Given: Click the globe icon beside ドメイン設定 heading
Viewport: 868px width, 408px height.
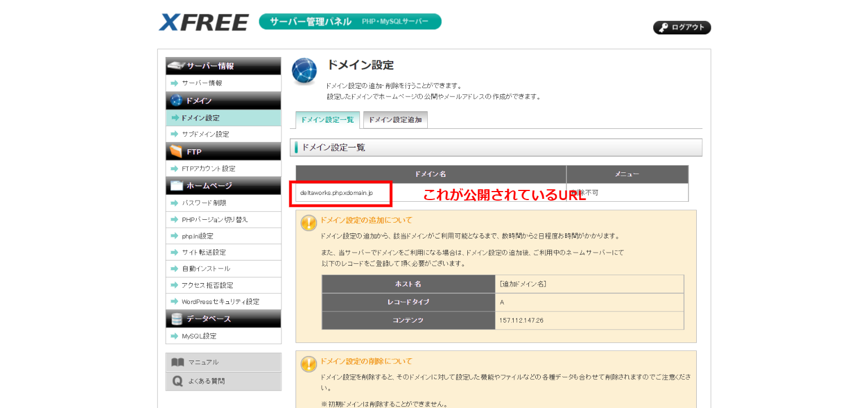Looking at the screenshot, I should click(304, 71).
